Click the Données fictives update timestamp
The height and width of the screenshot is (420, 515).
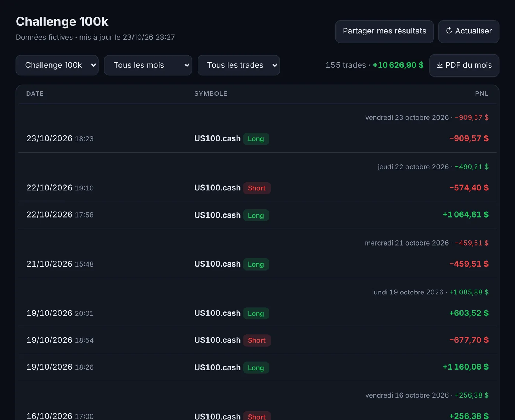[x=95, y=37]
